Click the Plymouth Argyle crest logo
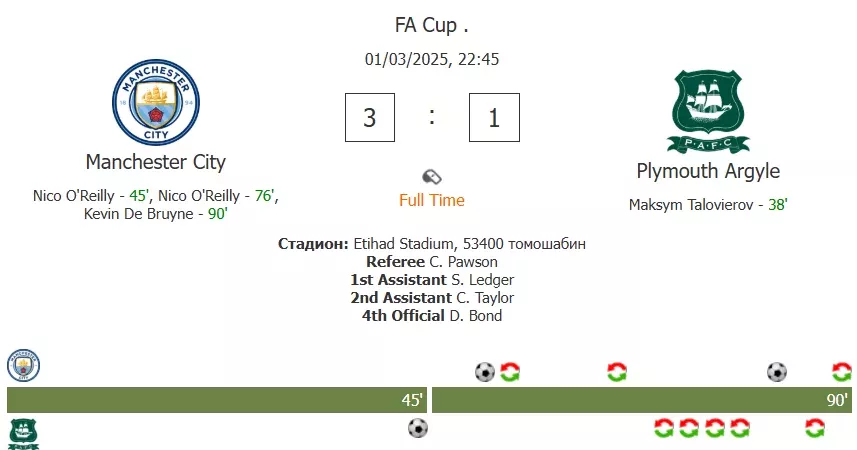Image resolution: width=857 pixels, height=450 pixels. pyautogui.click(x=708, y=111)
